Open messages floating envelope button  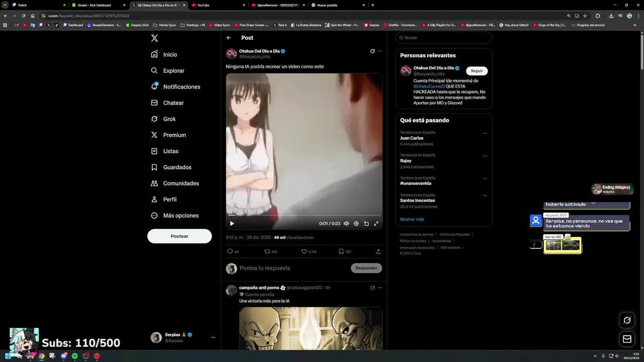[627, 339]
